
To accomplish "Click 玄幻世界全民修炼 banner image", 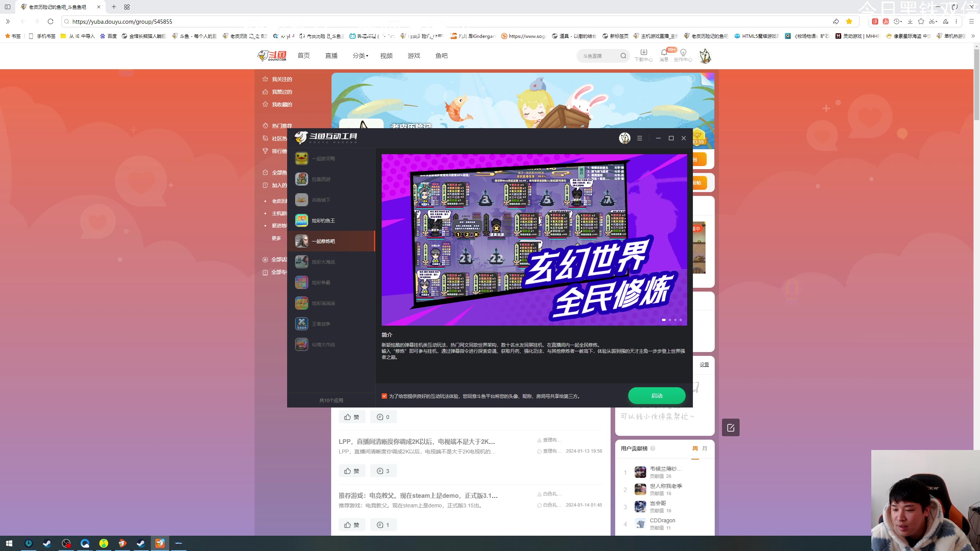I will (534, 240).
